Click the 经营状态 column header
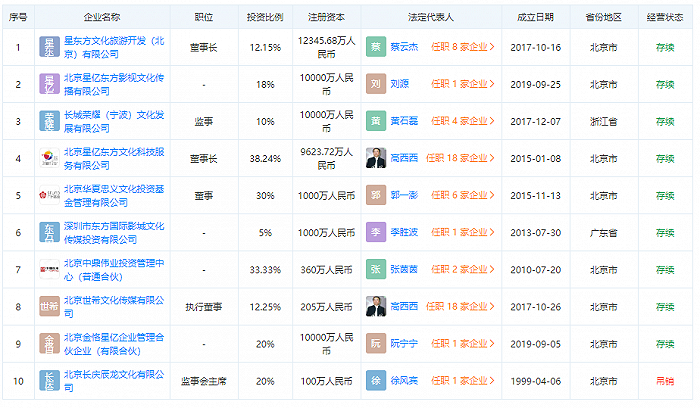 tap(665, 17)
